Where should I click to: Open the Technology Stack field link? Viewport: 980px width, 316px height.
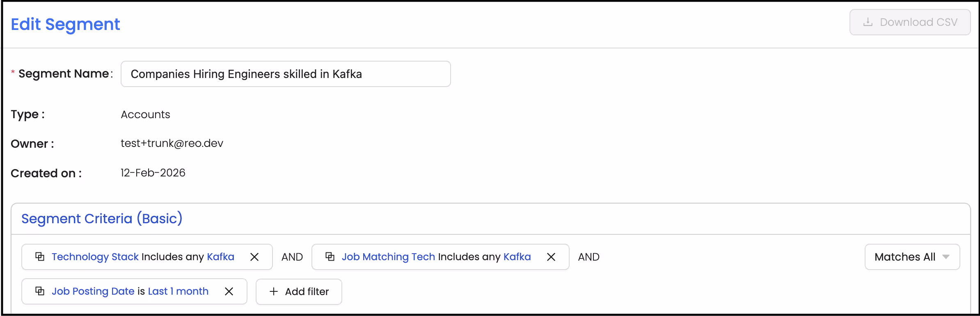(95, 256)
